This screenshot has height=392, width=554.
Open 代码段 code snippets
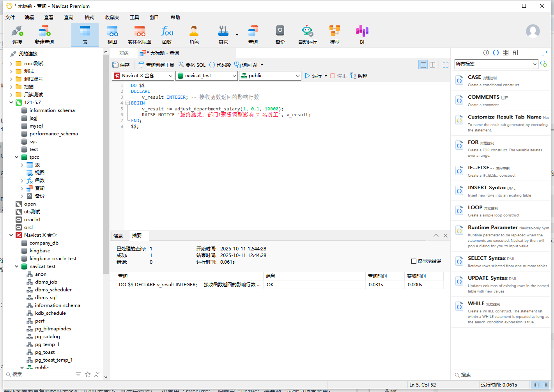click(x=220, y=65)
